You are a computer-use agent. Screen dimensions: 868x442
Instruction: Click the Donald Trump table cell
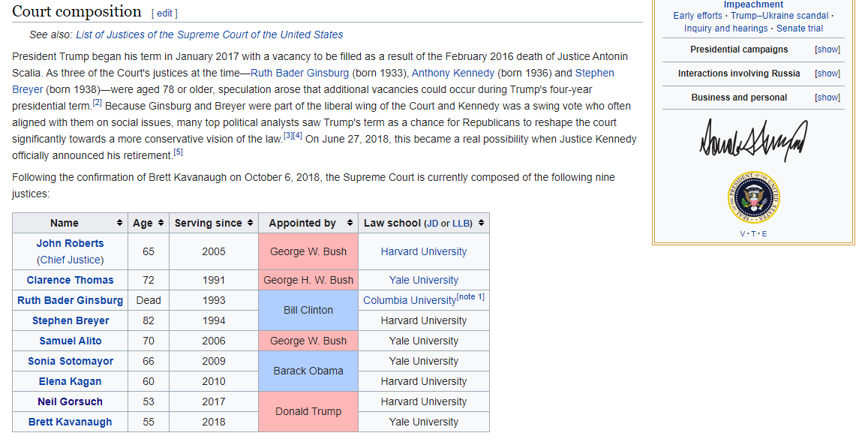pos(308,411)
